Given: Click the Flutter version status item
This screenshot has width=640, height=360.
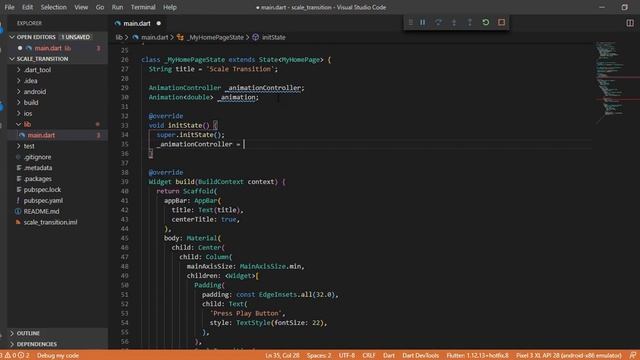Looking at the screenshot, I should [x=477, y=356].
